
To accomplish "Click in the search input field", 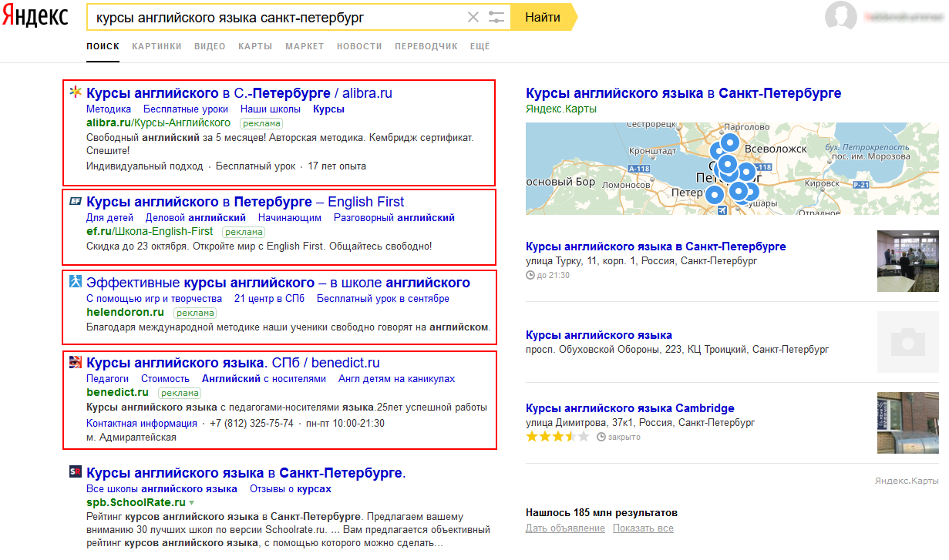I will [278, 17].
